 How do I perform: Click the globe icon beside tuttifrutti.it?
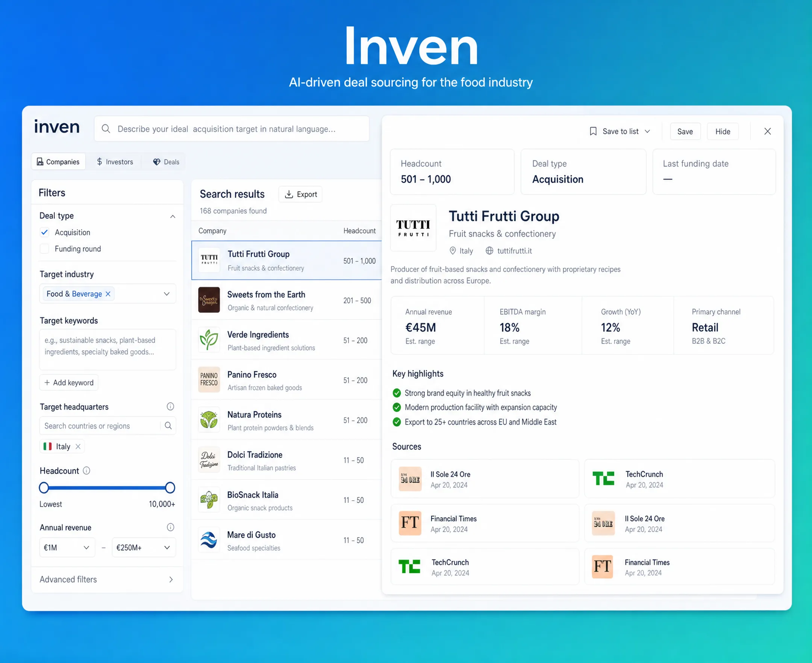tap(489, 251)
